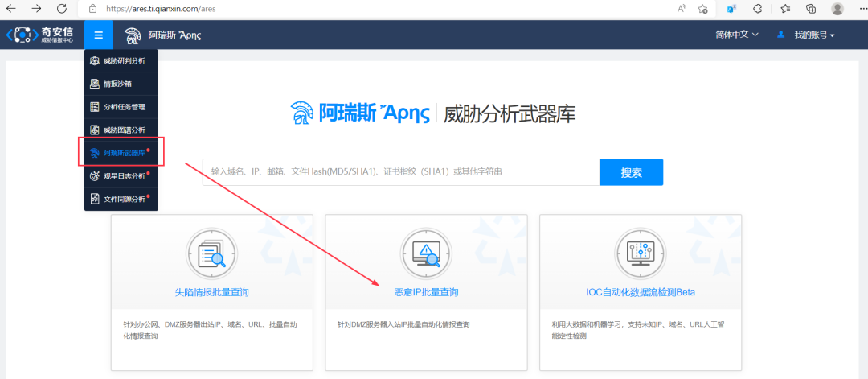
Task: Open the read aloud icon
Action: [x=682, y=8]
